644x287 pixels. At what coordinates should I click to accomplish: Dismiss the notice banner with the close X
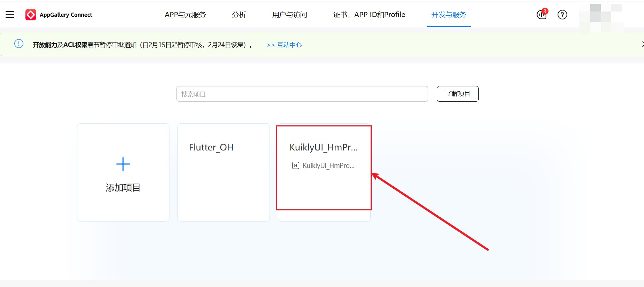643,44
